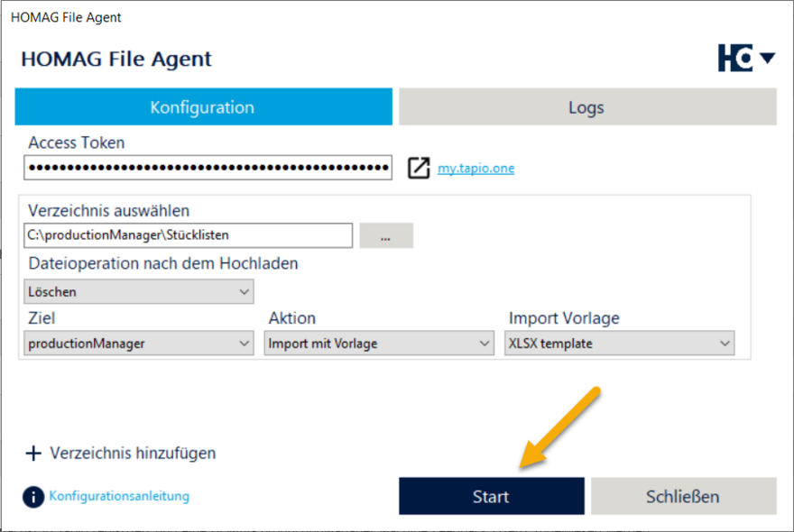This screenshot has height=532, width=794.
Task: Browse for directory with the ... button
Action: click(385, 236)
